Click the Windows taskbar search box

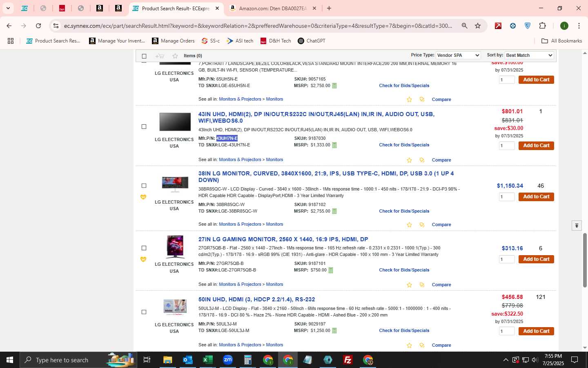click(x=78, y=360)
